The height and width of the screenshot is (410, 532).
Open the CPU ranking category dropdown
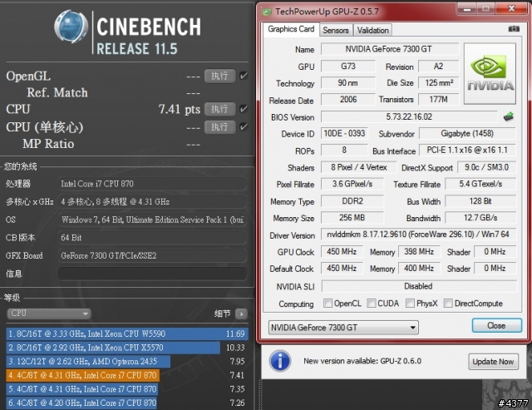click(49, 314)
